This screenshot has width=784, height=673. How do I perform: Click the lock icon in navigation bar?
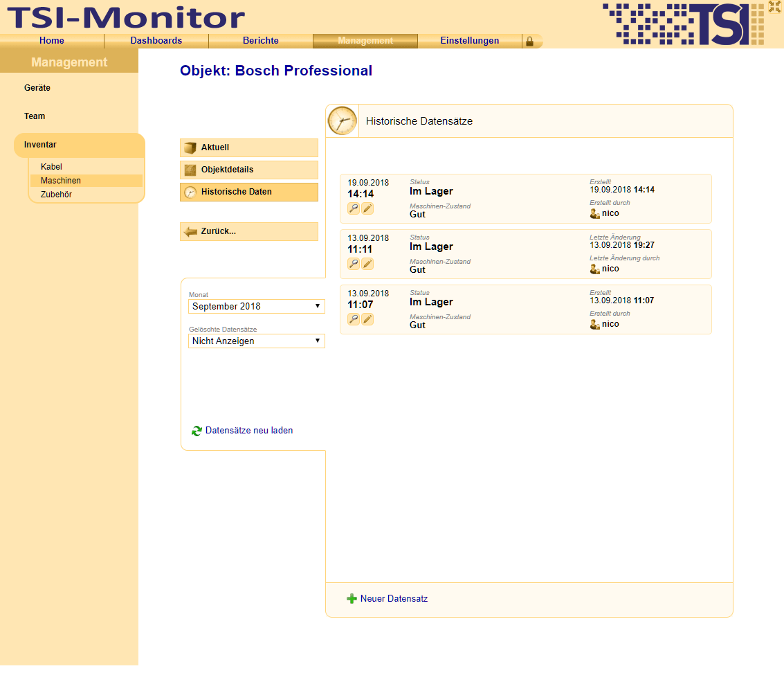coord(529,42)
